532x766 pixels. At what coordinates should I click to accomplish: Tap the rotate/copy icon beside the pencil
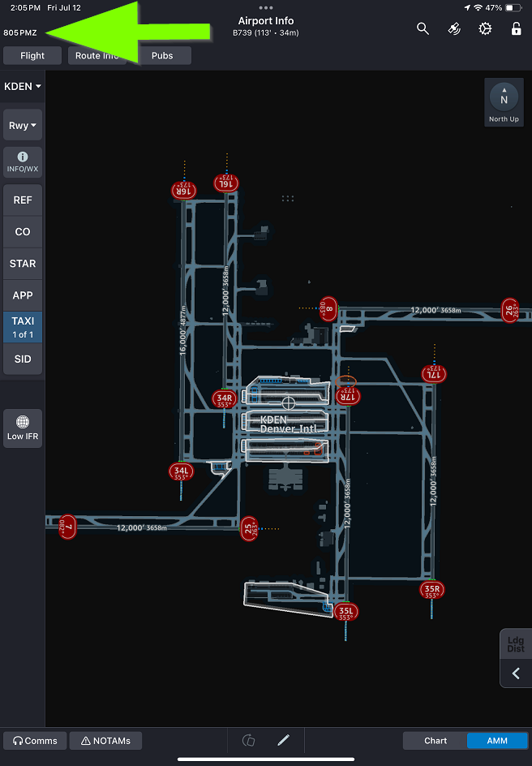pyautogui.click(x=249, y=740)
